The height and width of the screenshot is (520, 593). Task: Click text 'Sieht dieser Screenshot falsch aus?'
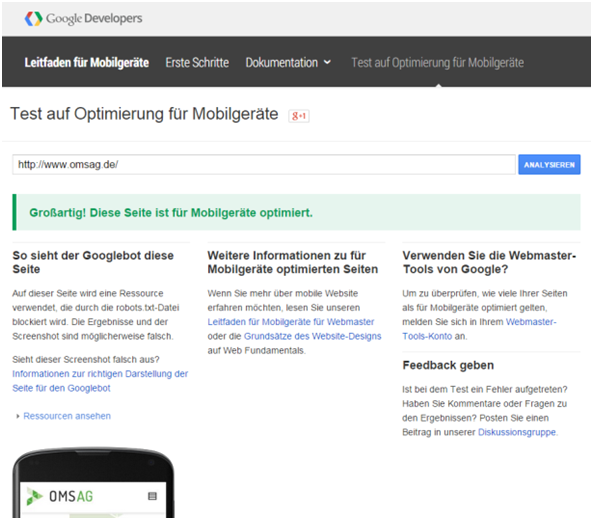coord(86,359)
